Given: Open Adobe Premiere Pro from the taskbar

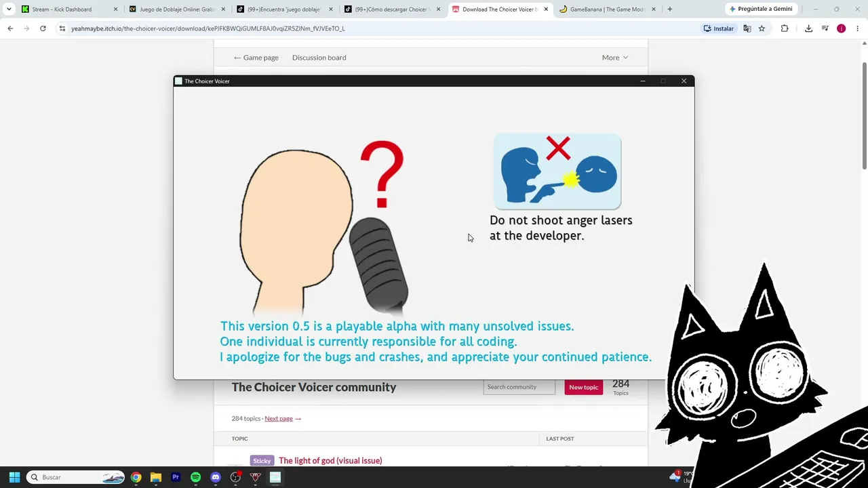Looking at the screenshot, I should (176, 477).
